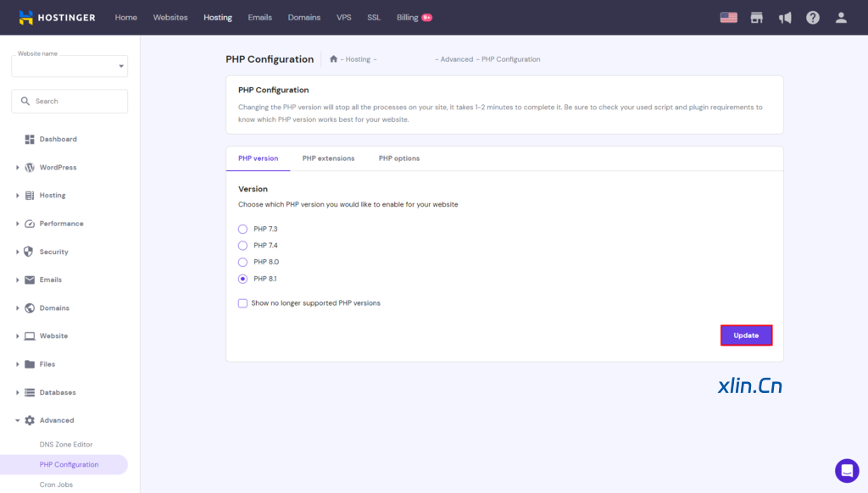Click the Hostinger logo

[x=57, y=17]
